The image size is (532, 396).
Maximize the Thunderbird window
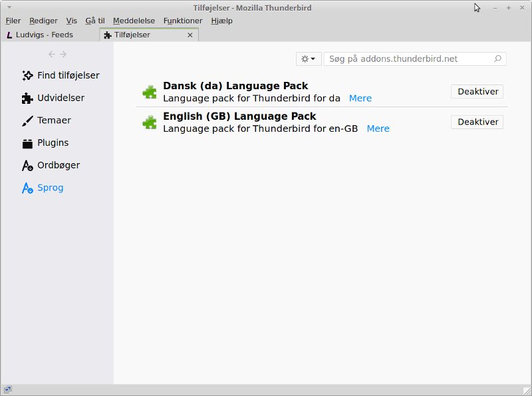click(x=509, y=8)
